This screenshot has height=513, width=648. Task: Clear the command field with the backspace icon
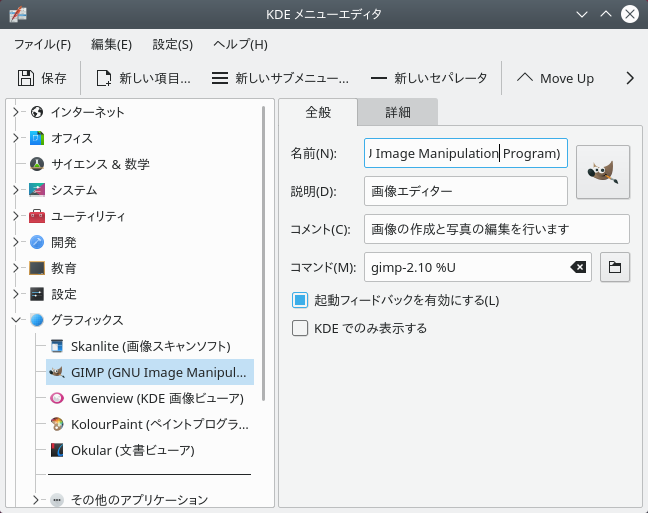(578, 267)
